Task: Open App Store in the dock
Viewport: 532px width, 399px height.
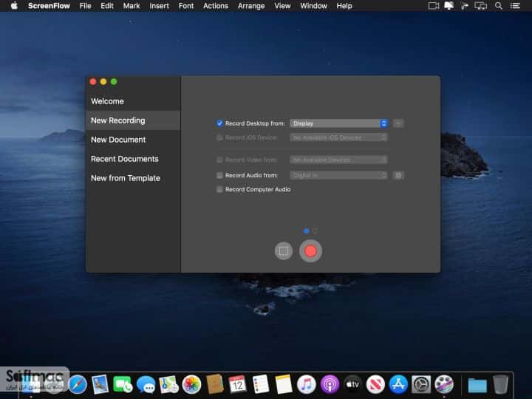Action: (x=398, y=384)
